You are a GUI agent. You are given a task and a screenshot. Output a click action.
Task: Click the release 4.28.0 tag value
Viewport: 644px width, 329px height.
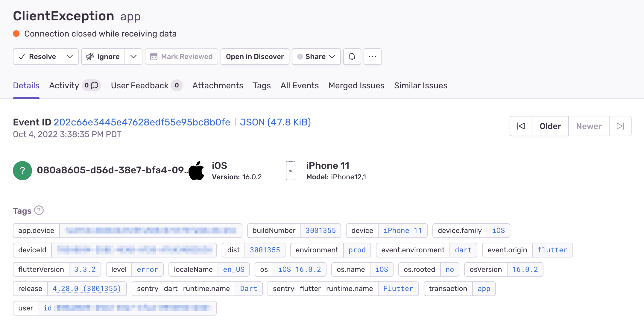tap(87, 289)
